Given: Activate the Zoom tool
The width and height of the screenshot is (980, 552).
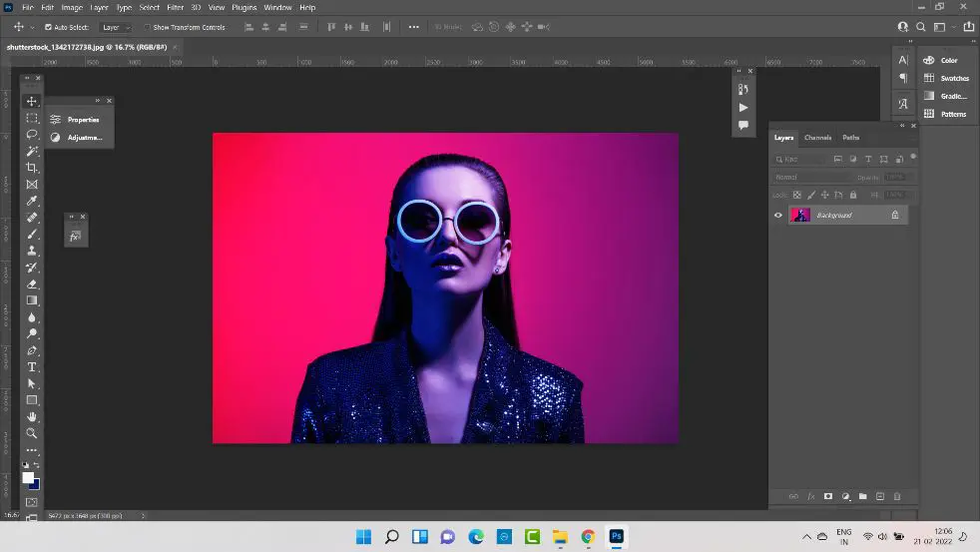Looking at the screenshot, I should click(x=32, y=433).
